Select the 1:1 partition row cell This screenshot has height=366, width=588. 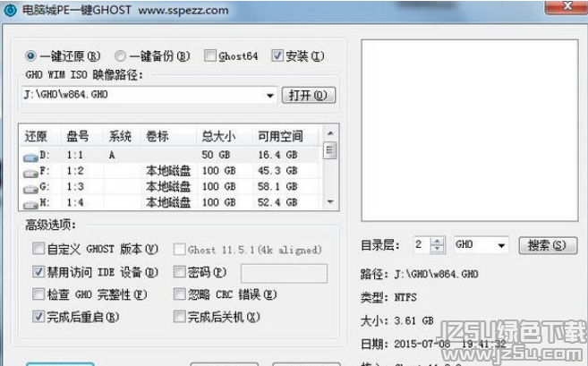[x=75, y=155]
